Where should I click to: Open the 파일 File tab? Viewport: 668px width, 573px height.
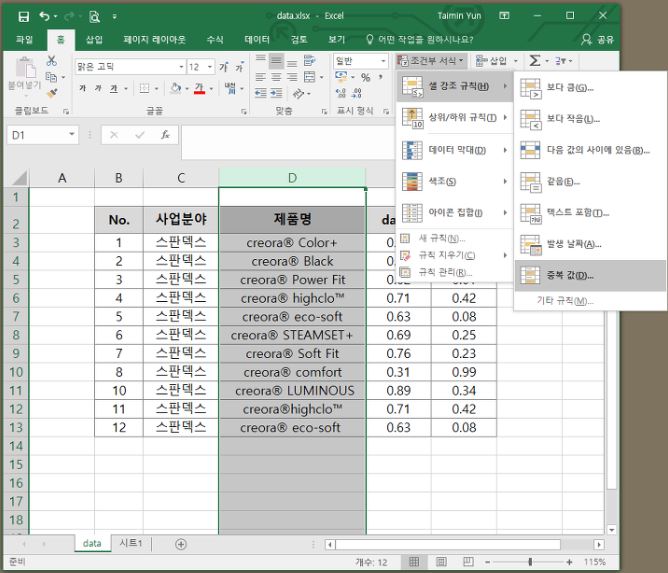[24, 40]
